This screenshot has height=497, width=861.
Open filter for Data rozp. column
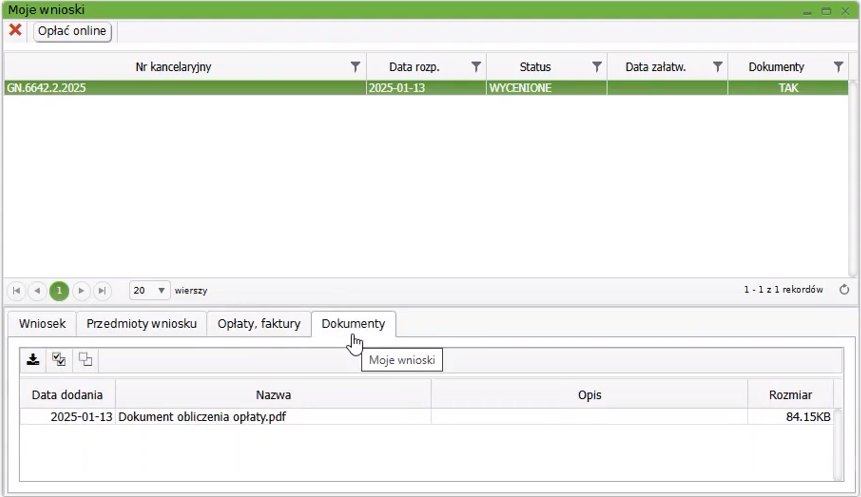476,67
